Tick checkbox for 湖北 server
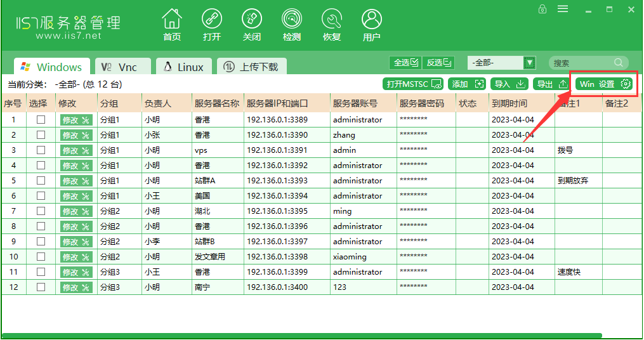This screenshot has width=644, height=340. [x=41, y=211]
